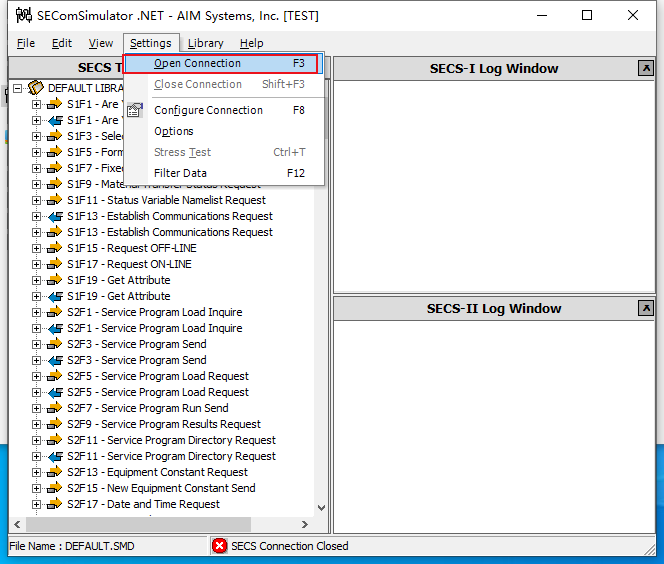The image size is (664, 564).
Task: Click blue arrow icon of S2F11 Directory Request
Action: (x=55, y=456)
